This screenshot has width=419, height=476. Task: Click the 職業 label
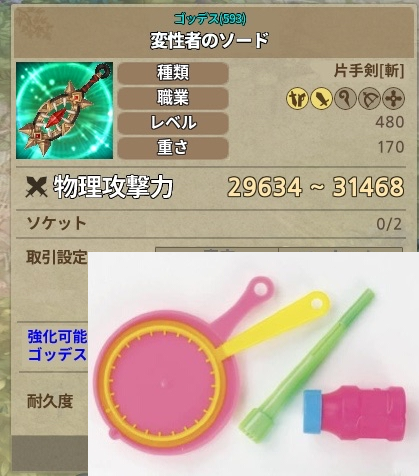[x=173, y=98]
